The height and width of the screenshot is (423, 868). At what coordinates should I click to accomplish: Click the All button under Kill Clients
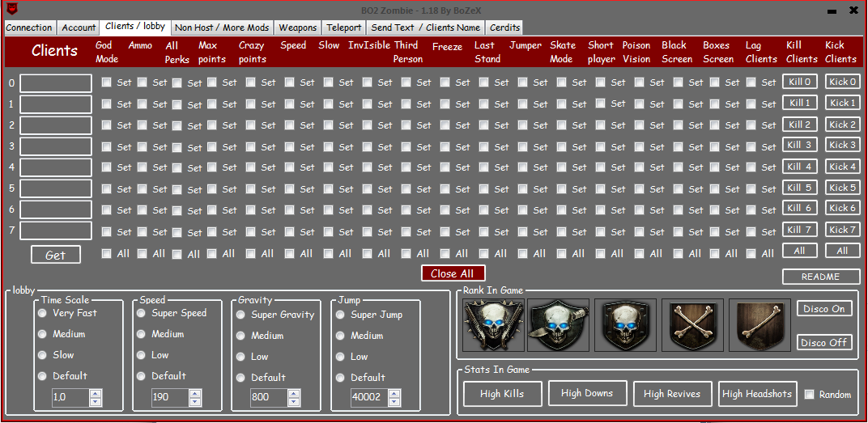[800, 251]
